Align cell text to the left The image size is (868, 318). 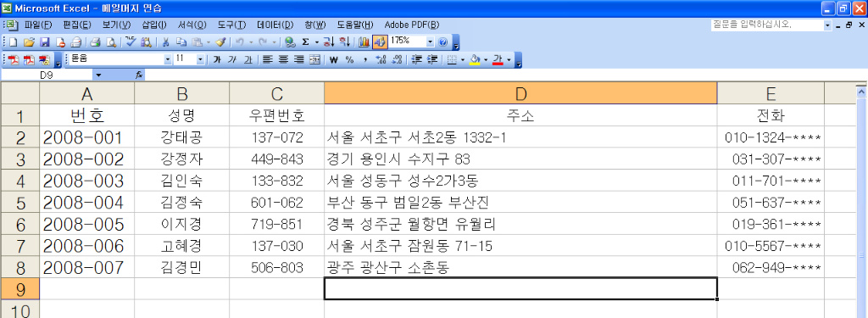point(267,60)
